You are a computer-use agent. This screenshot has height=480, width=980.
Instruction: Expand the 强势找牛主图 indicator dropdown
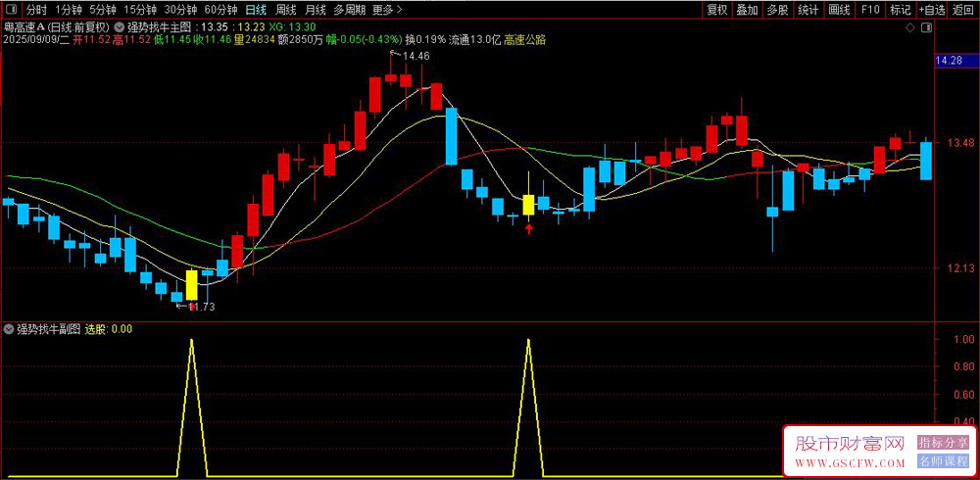pos(120,27)
